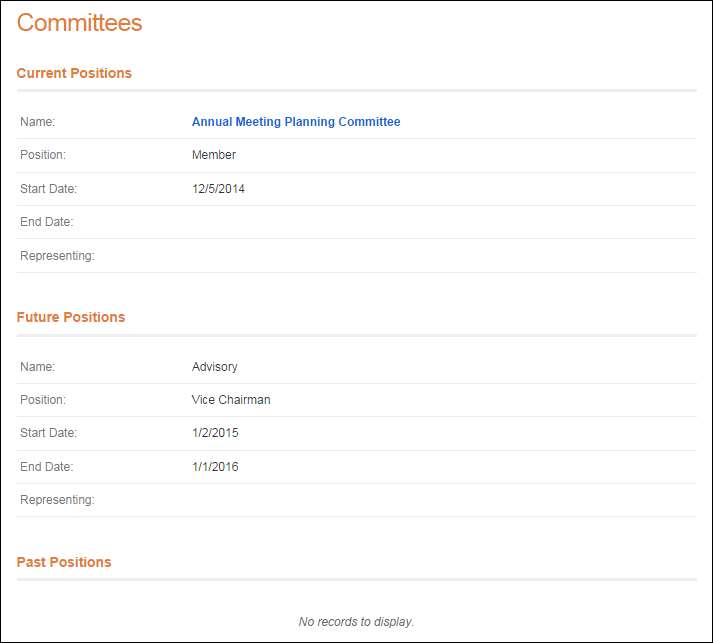Screen dimensions: 713x643
Task: Click the End Date label under Future Positions
Action: (47, 467)
